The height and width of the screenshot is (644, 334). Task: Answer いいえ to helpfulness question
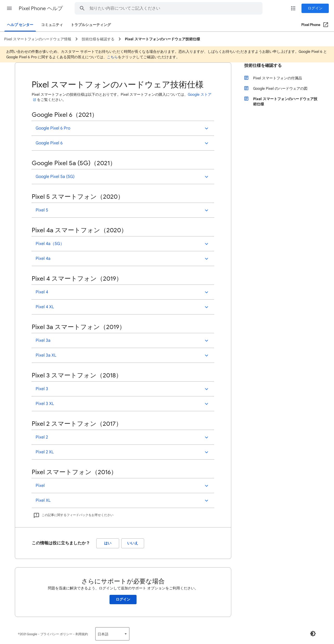click(133, 543)
